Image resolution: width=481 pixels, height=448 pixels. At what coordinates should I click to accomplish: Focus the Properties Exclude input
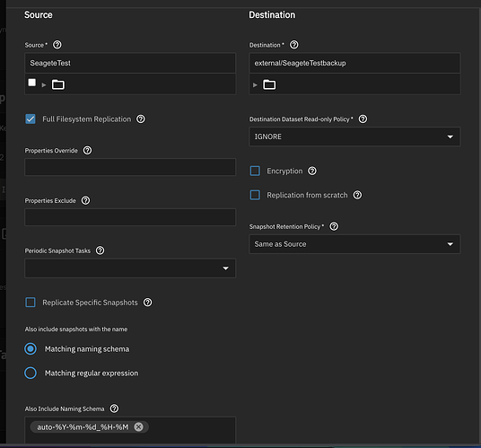click(130, 217)
